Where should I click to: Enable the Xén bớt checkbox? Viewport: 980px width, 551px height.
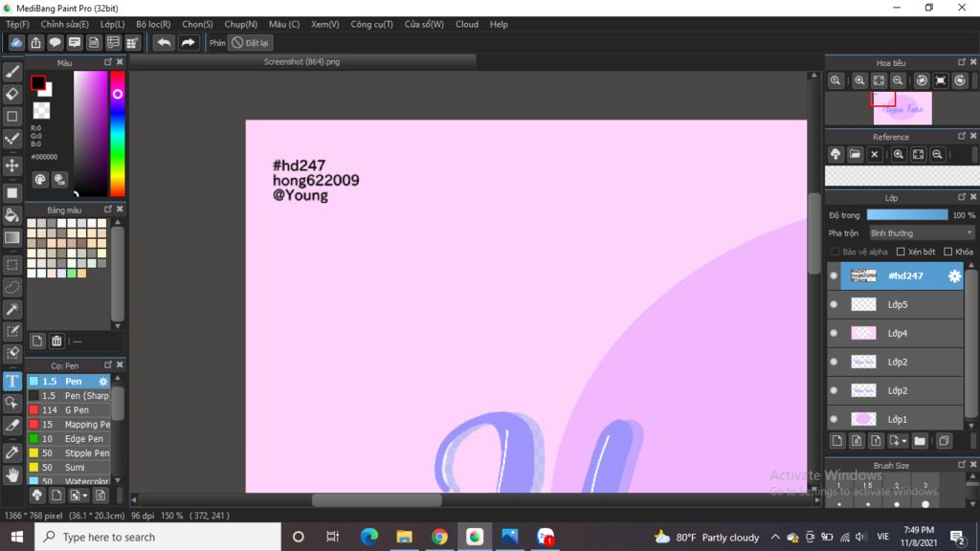[901, 252]
